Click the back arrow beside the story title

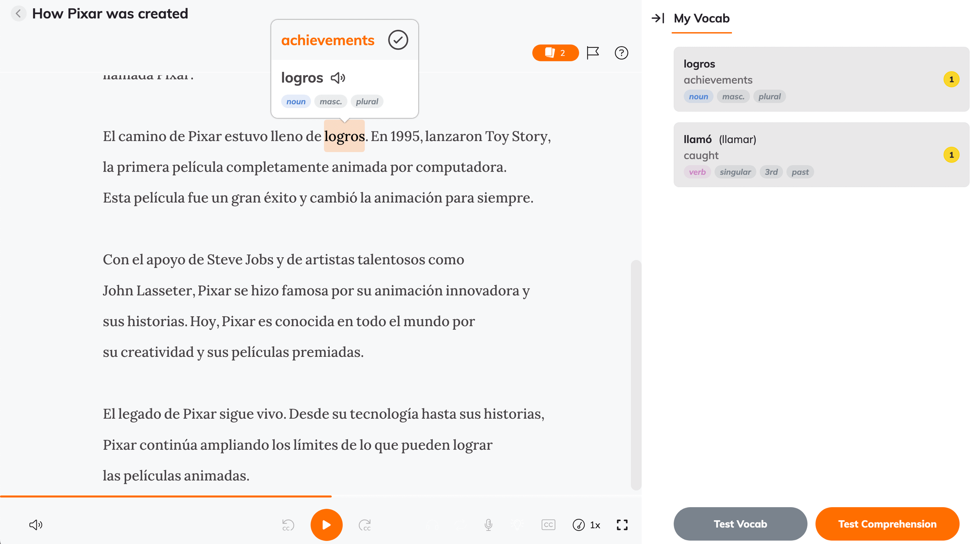point(18,14)
